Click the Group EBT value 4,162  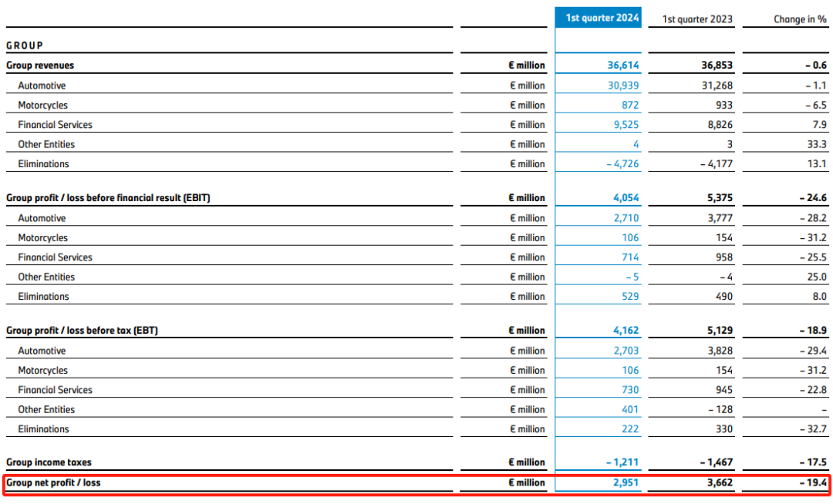[626, 331]
